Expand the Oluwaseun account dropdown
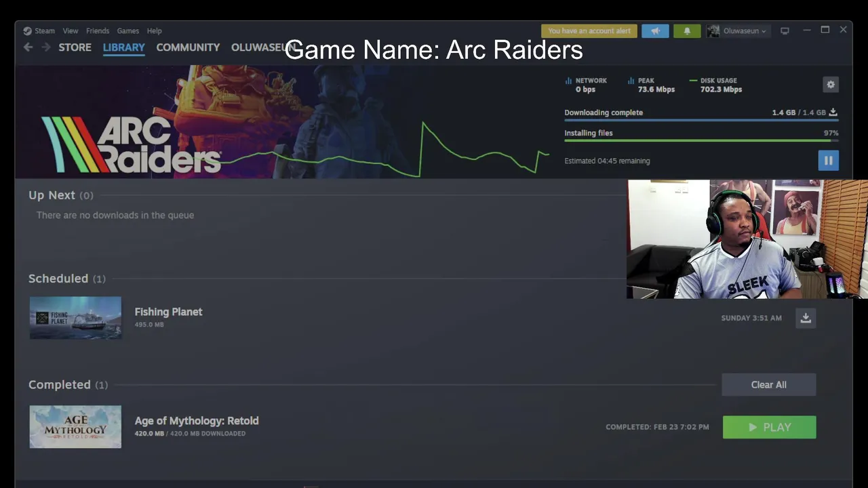 pyautogui.click(x=737, y=31)
